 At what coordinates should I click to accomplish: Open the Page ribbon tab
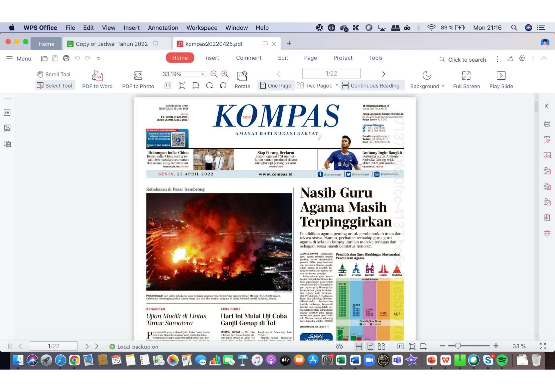310,58
